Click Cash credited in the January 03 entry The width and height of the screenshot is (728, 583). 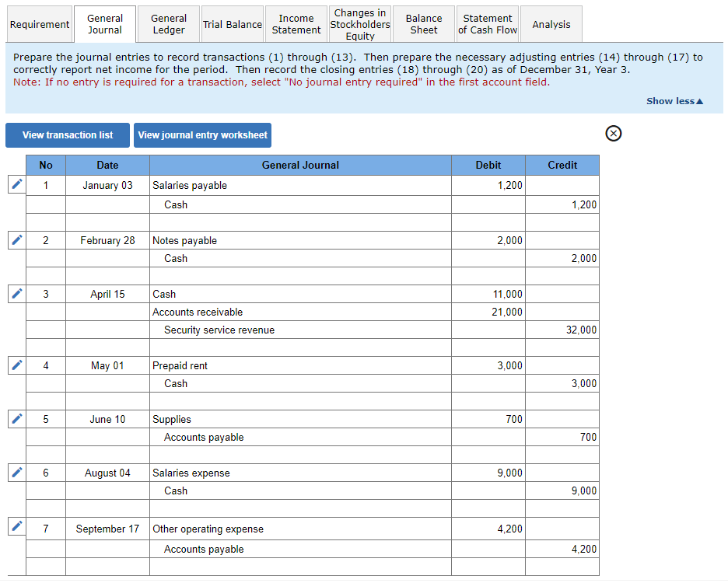click(300, 204)
